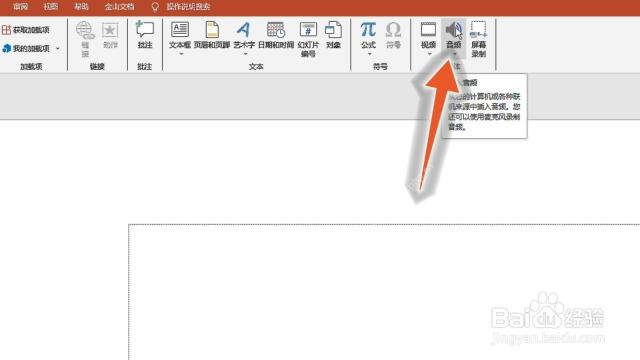The image size is (640, 360).
Task: Open the Help tab
Action: click(x=81, y=7)
